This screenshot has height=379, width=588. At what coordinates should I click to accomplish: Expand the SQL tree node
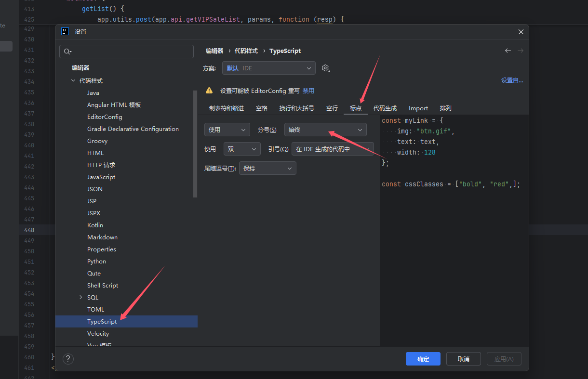click(80, 298)
